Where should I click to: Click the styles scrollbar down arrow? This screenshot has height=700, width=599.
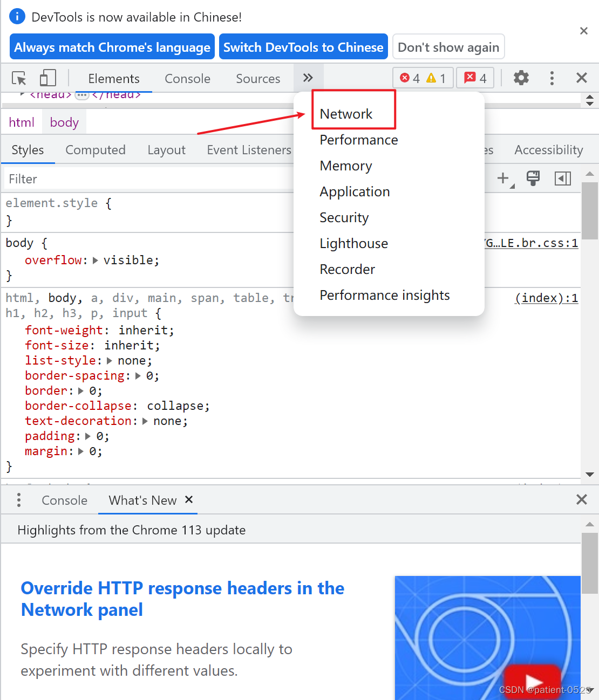pos(590,474)
